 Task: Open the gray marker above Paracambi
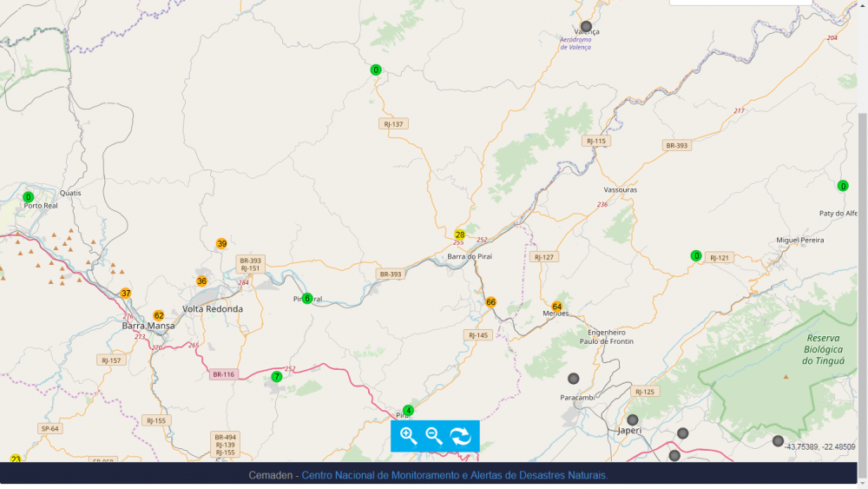click(x=573, y=379)
